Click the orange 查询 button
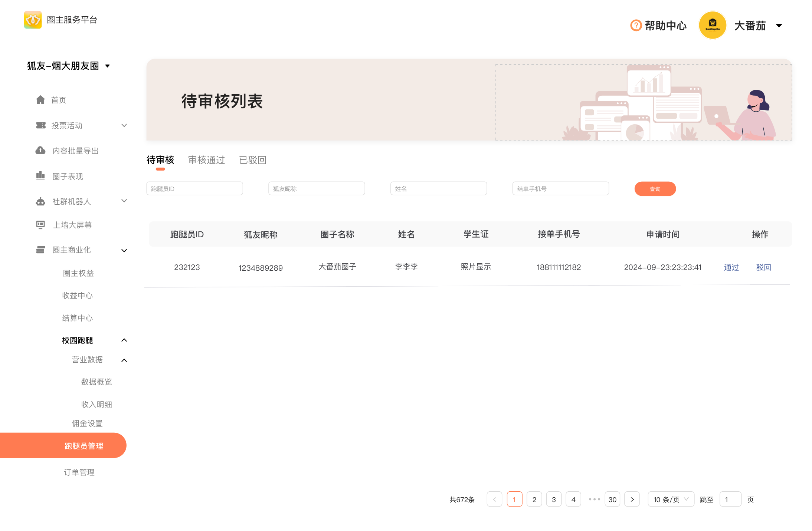 click(655, 189)
